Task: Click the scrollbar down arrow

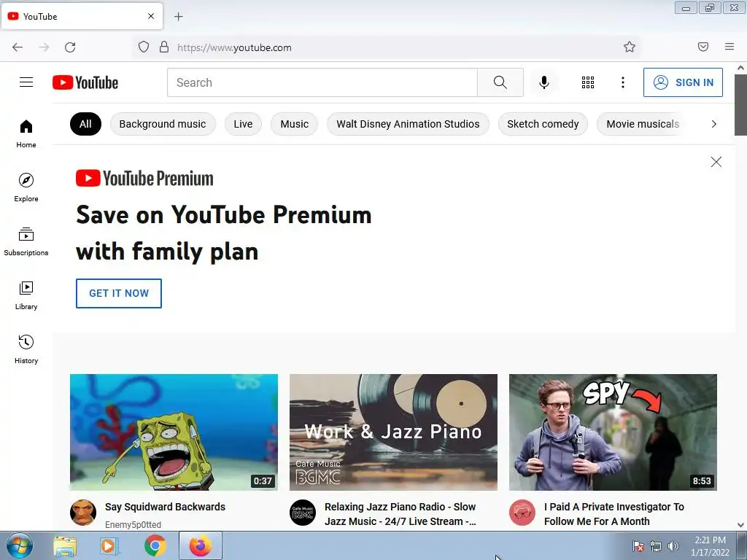Action: pos(741,525)
